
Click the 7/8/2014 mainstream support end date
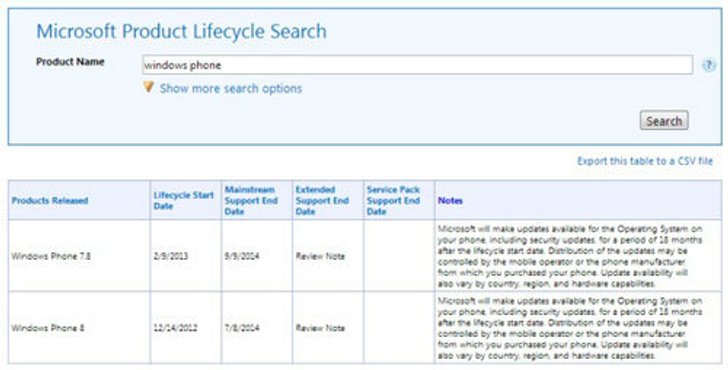[241, 328]
